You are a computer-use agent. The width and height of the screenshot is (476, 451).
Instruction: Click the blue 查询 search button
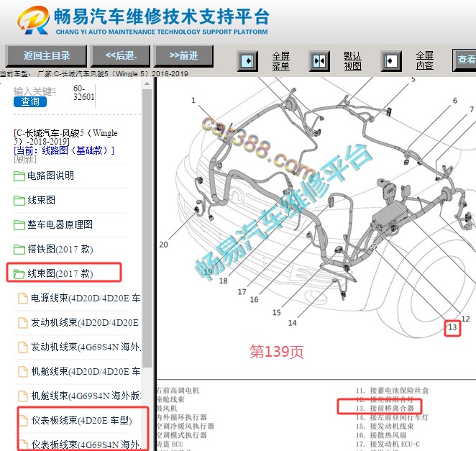[30, 101]
